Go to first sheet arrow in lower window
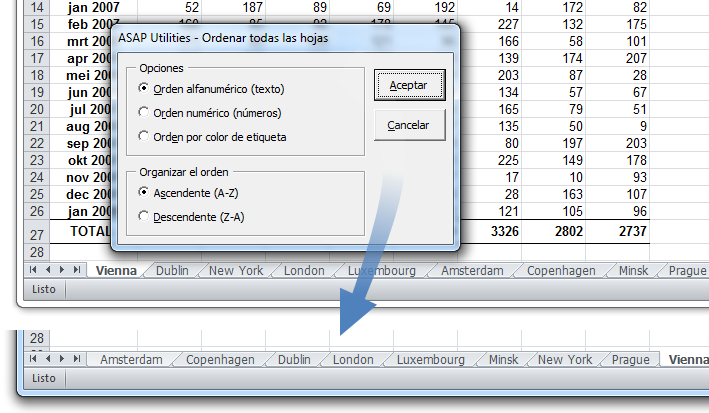The width and height of the screenshot is (709, 413). coord(33,359)
